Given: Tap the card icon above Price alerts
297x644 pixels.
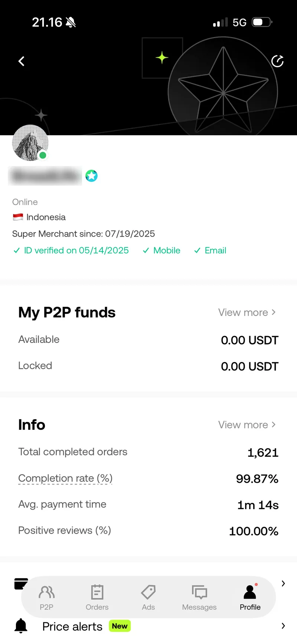Looking at the screenshot, I should click(x=20, y=583).
